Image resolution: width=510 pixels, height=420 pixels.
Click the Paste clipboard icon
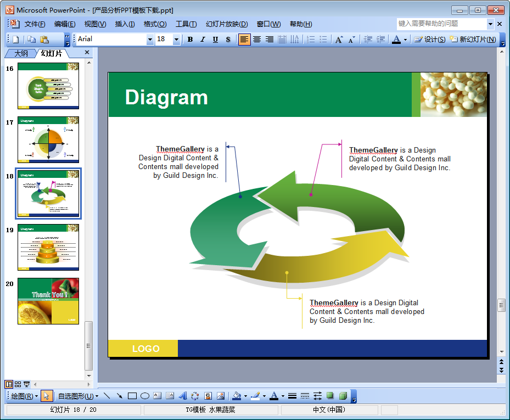tap(44, 40)
